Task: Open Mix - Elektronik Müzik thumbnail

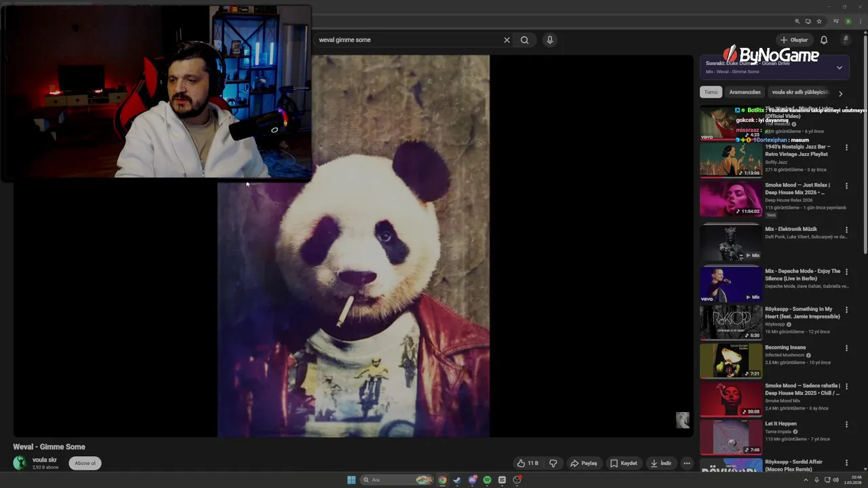Action: point(731,243)
